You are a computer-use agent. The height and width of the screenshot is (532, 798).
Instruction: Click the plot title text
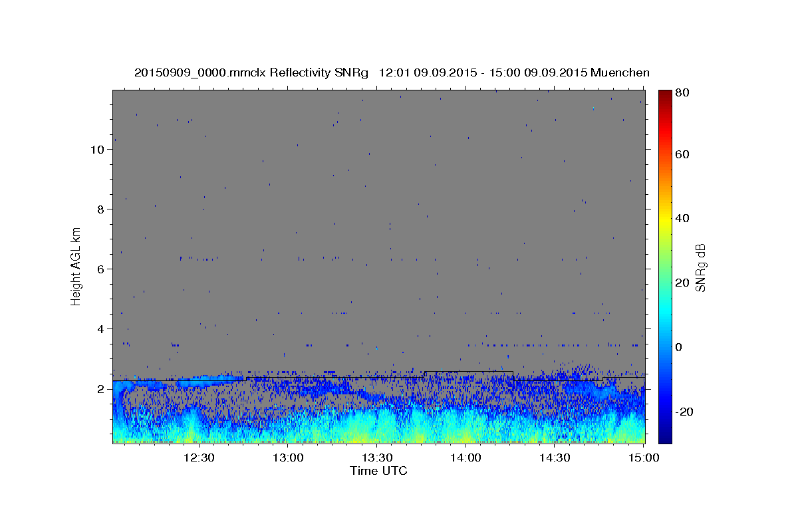pos(392,72)
